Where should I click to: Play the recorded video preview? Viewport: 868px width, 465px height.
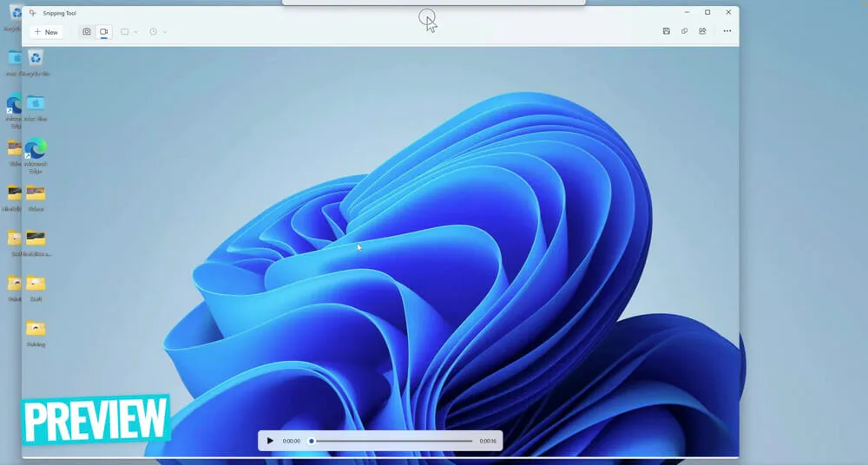click(x=270, y=441)
